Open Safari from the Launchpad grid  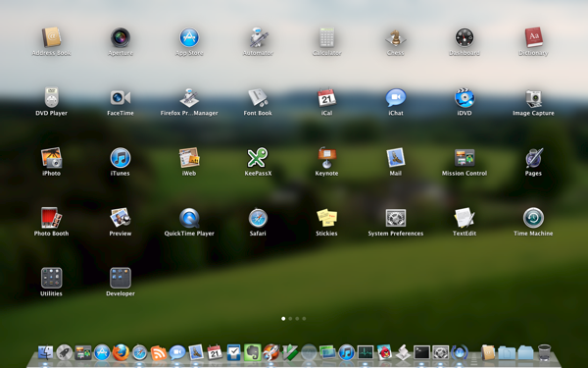tap(258, 218)
